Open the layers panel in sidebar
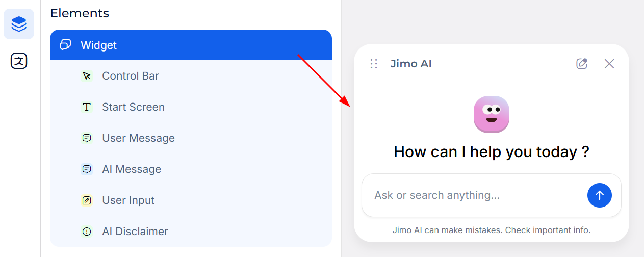This screenshot has width=644, height=257. click(x=19, y=24)
